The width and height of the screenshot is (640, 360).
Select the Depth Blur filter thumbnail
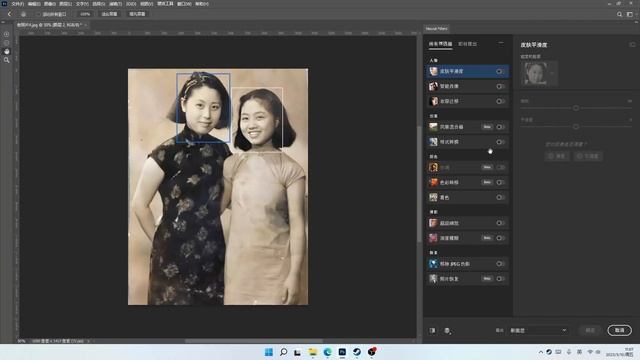coord(433,238)
